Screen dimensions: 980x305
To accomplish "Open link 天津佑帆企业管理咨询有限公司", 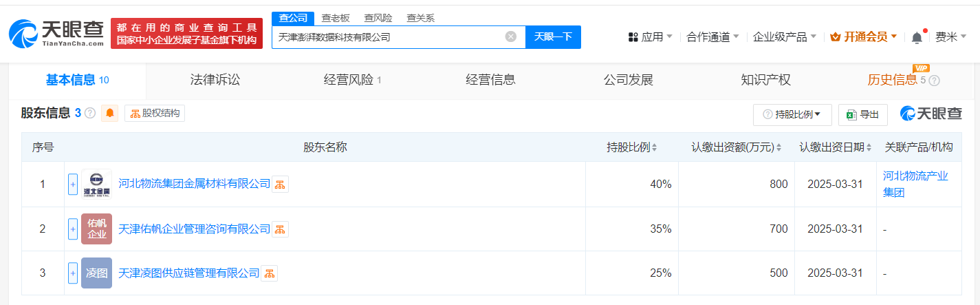I will [195, 229].
